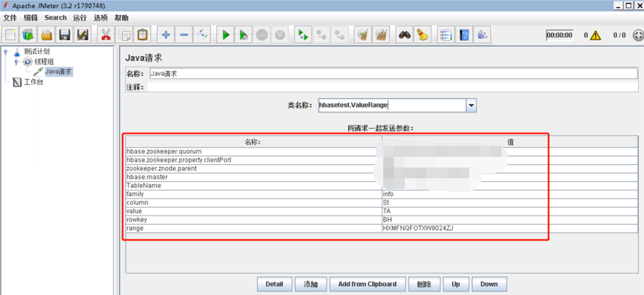Open Function Helper list icon

point(446,35)
